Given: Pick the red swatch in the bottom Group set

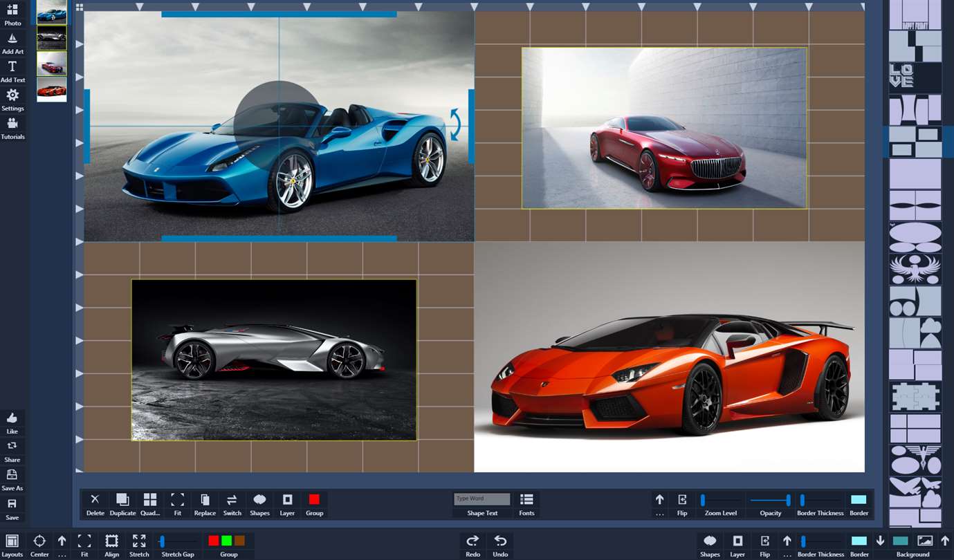Looking at the screenshot, I should point(214,541).
